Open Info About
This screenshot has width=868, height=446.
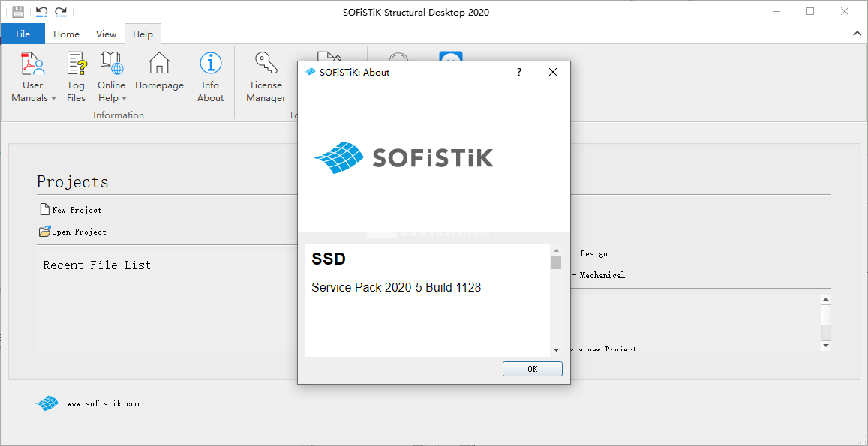[x=210, y=77]
